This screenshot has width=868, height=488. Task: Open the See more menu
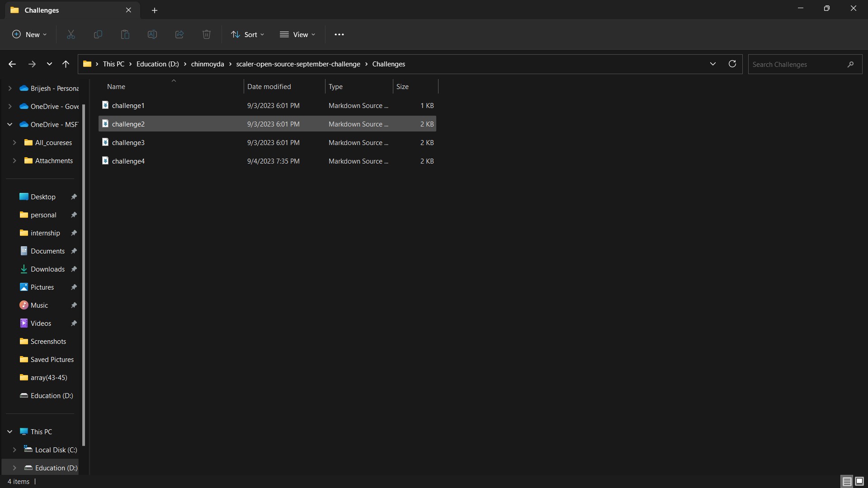point(340,34)
